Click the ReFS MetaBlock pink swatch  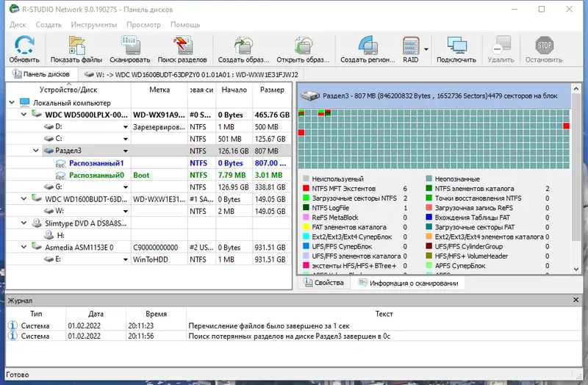tap(306, 217)
